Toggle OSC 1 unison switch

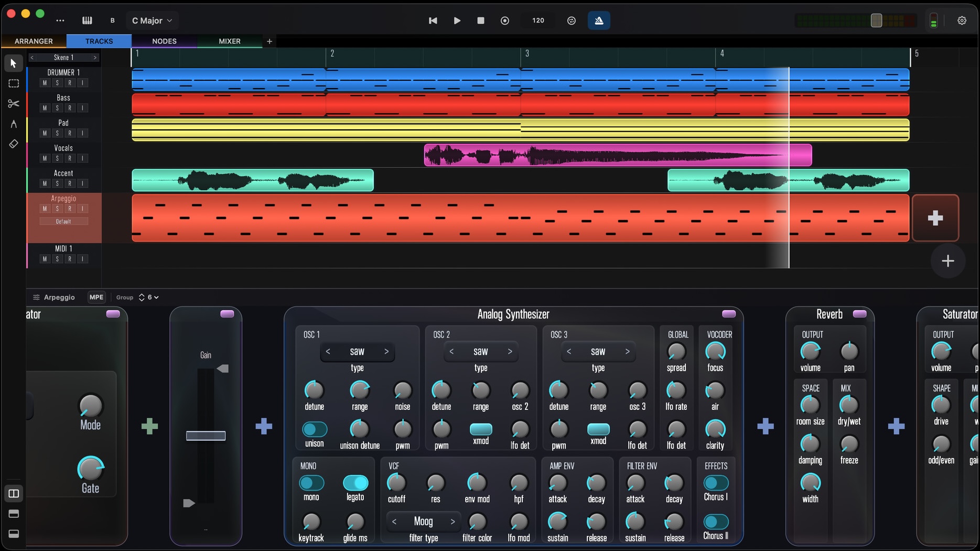(x=315, y=429)
